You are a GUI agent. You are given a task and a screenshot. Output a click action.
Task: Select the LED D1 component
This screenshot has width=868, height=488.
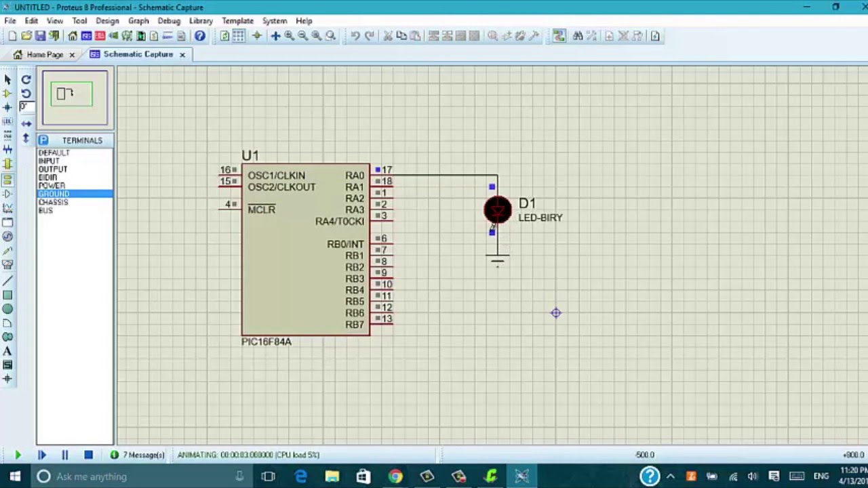coord(498,210)
